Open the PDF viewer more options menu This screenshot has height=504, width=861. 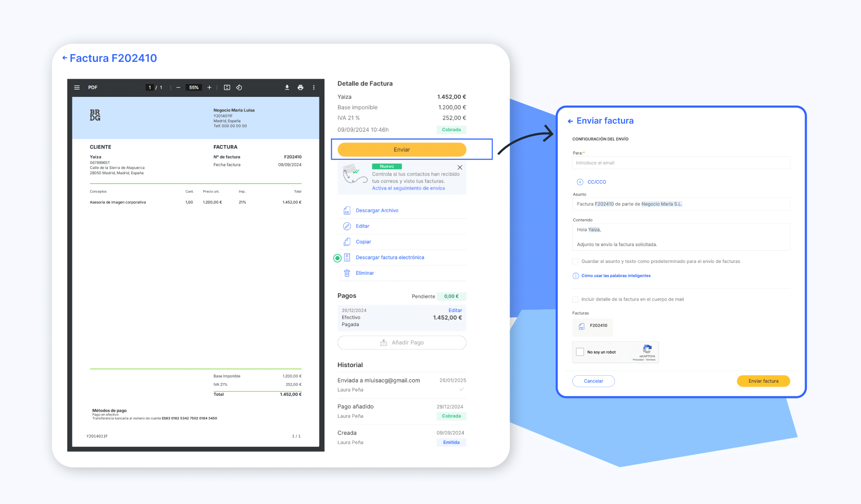[x=314, y=87]
